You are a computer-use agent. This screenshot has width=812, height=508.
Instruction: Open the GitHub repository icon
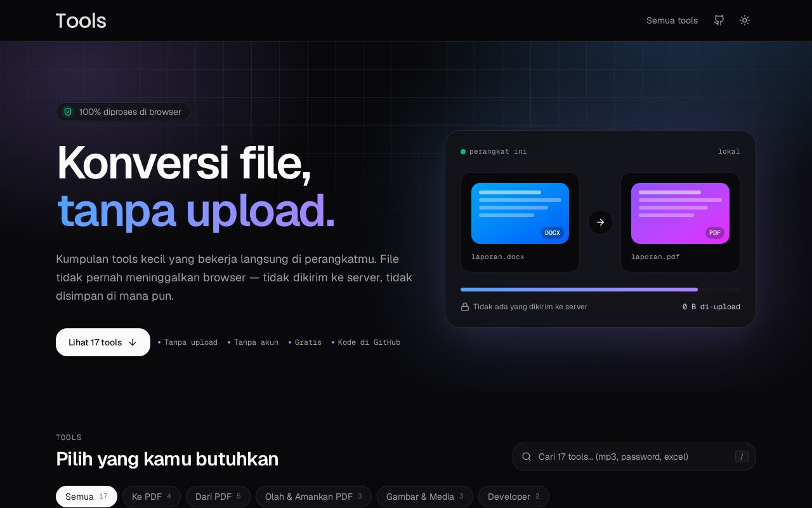[x=719, y=20]
